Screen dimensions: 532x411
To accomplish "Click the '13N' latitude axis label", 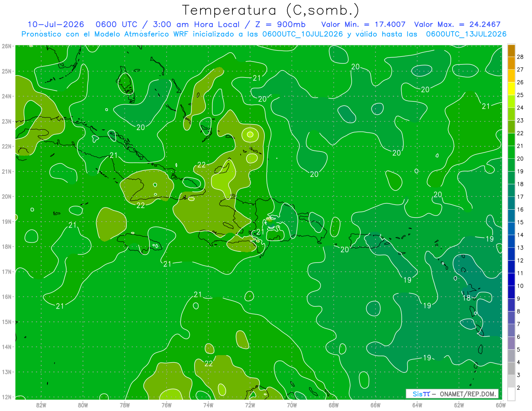I will click(x=7, y=372).
